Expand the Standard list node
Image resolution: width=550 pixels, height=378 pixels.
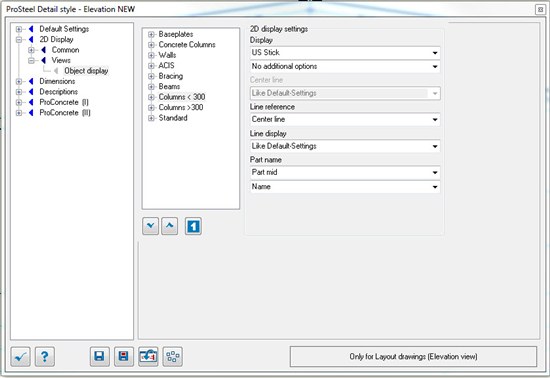(151, 118)
